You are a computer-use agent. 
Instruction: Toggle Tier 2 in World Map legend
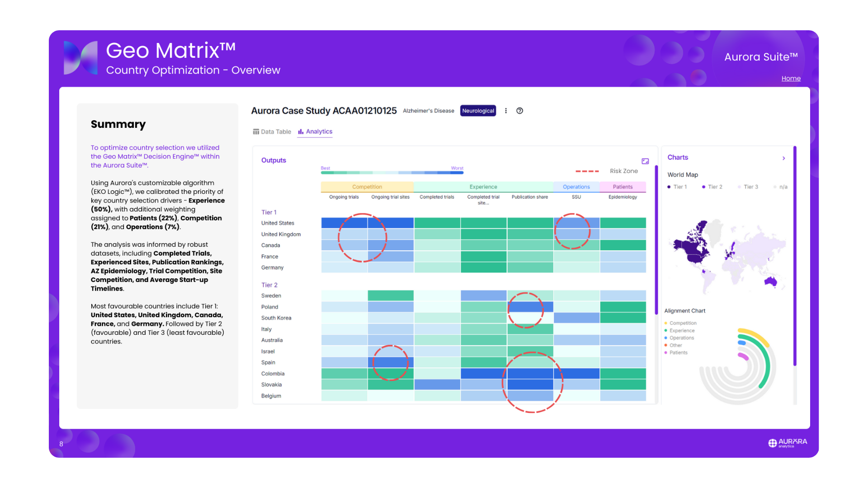tap(712, 187)
